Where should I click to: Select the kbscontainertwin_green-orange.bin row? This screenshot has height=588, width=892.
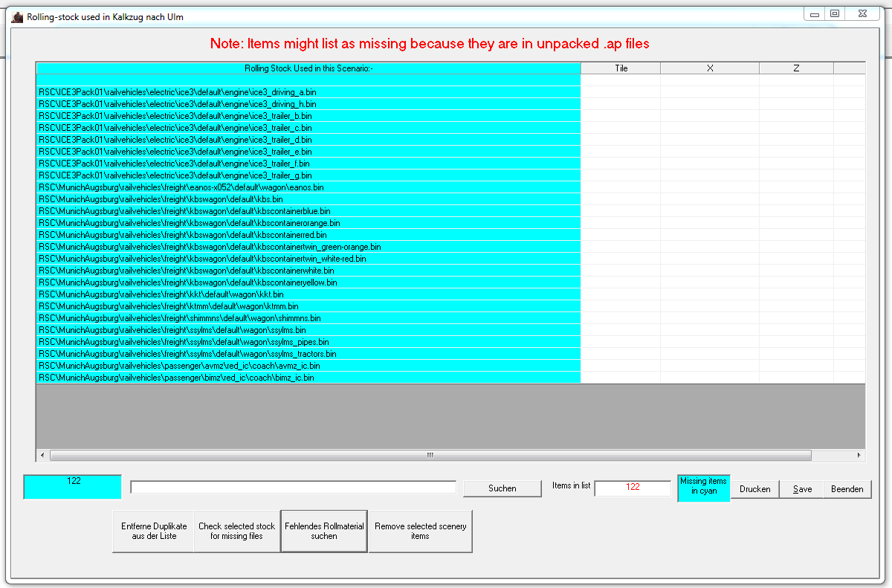point(308,247)
